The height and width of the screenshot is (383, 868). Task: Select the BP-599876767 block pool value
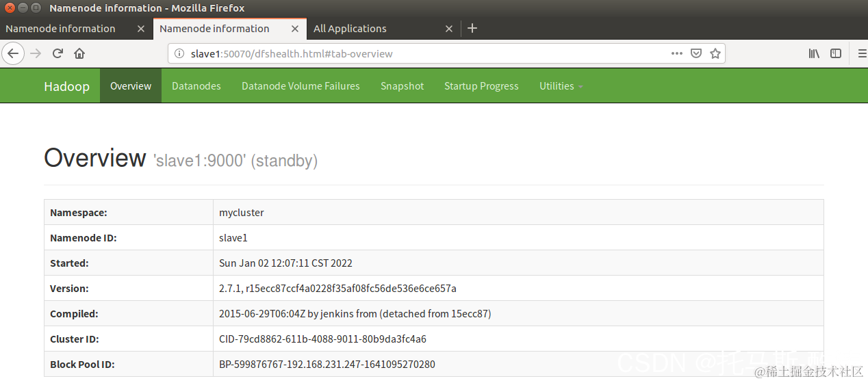coord(327,365)
